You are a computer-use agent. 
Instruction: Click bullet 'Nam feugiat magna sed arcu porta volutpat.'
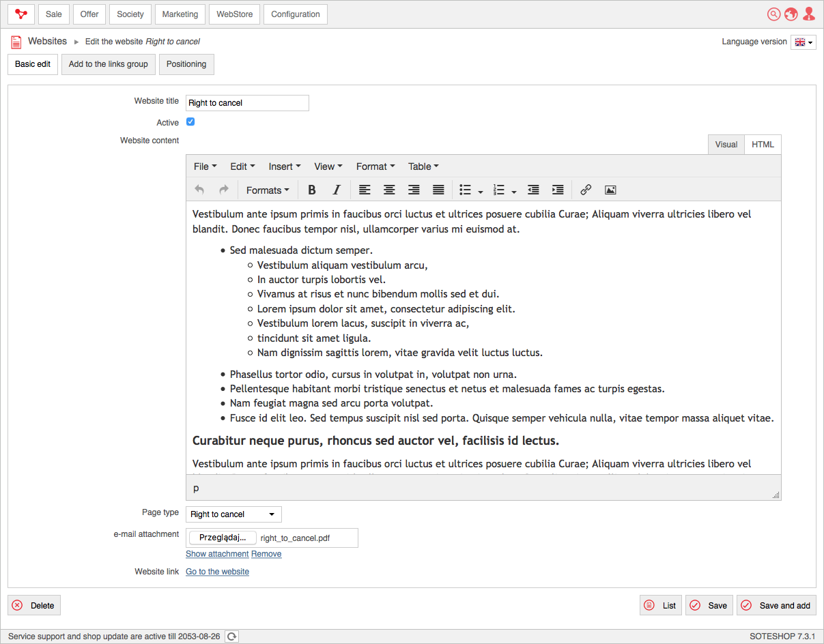tap(331, 403)
